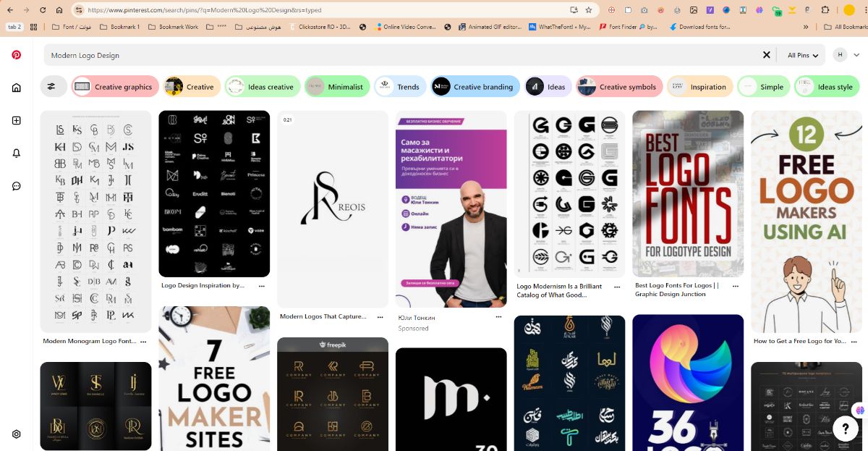This screenshot has height=451, width=868.
Task: Click the Modern Logo Design search field
Action: click(x=398, y=55)
